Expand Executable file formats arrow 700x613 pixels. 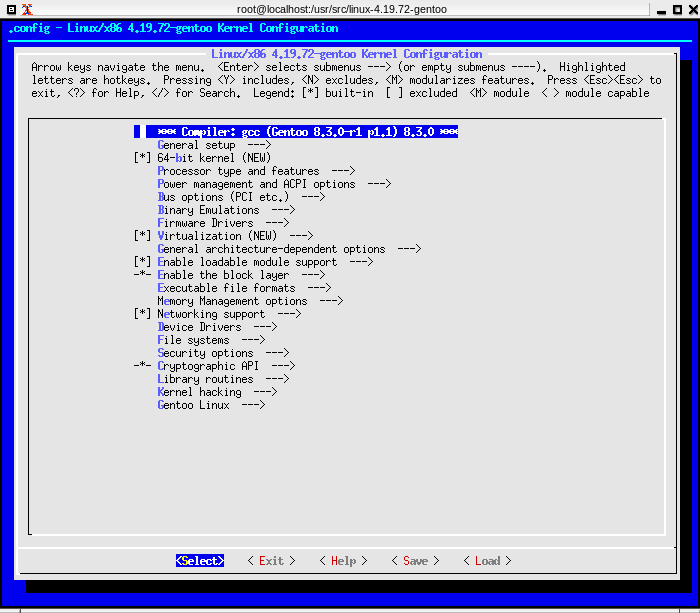[x=319, y=288]
